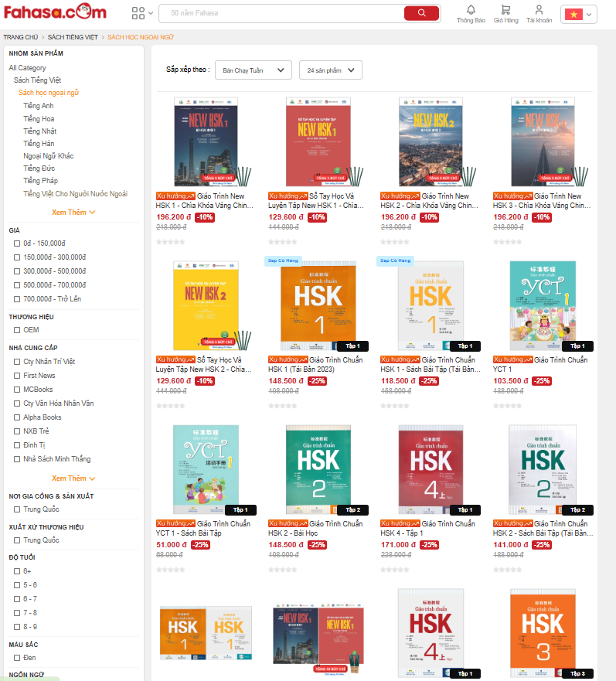This screenshot has width=616, height=681.
Task: Check Cty Nhân Trí Việt supplier
Action: coord(17,361)
